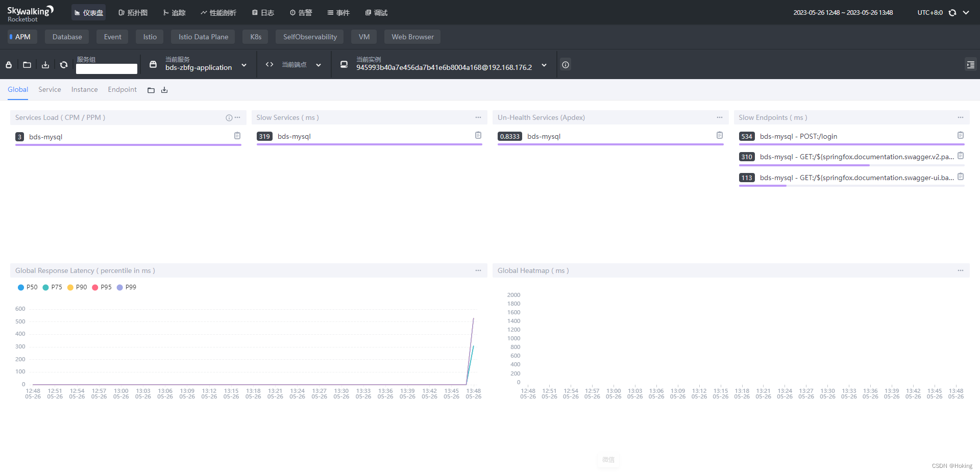Toggle P75 series in latency legend

pos(53,287)
